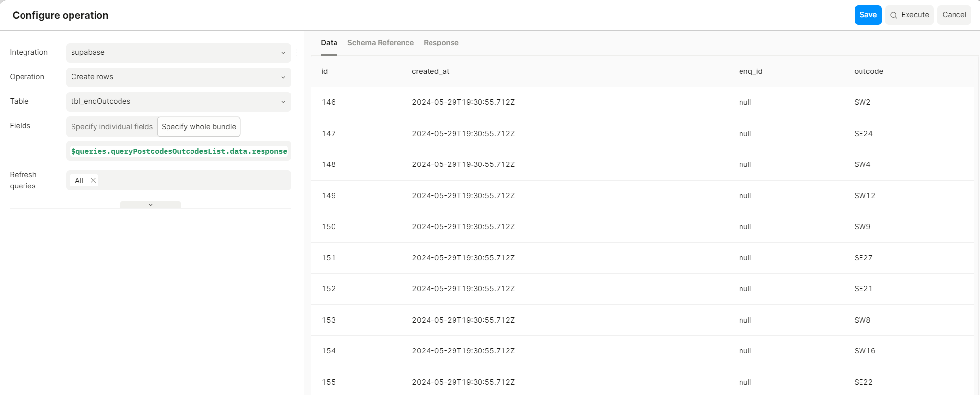The height and width of the screenshot is (395, 980).
Task: Open the supabase integration dropdown
Action: [x=179, y=53]
